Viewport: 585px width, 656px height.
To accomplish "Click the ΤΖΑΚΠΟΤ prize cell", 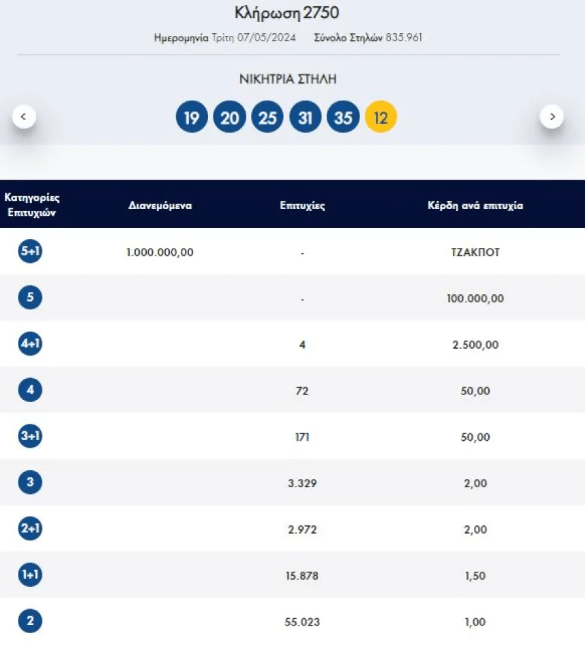I will (475, 252).
